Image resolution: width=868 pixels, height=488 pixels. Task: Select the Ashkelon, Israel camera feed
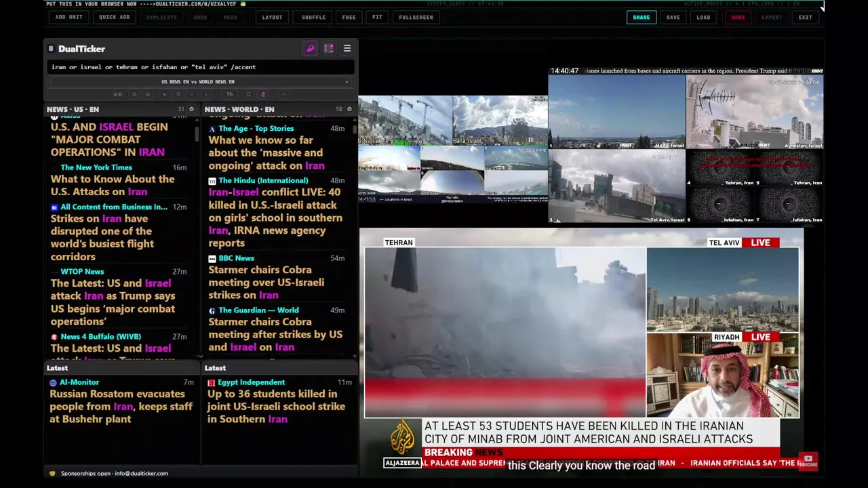755,112
